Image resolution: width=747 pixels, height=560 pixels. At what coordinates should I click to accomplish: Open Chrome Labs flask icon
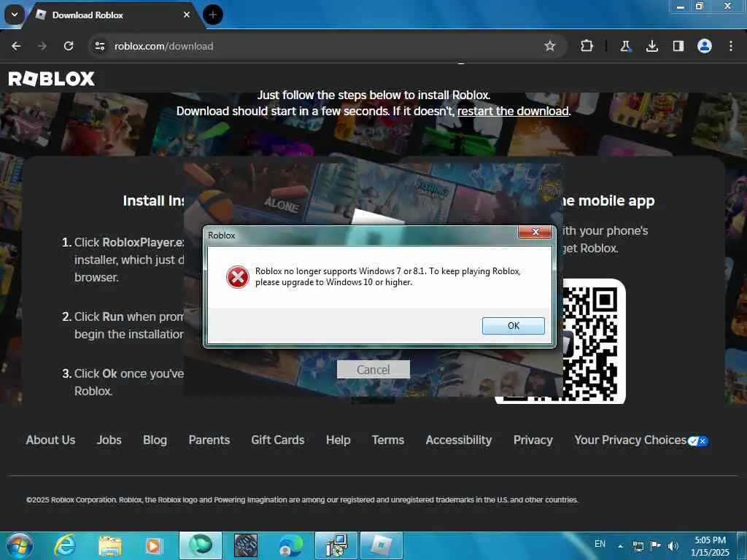(625, 46)
